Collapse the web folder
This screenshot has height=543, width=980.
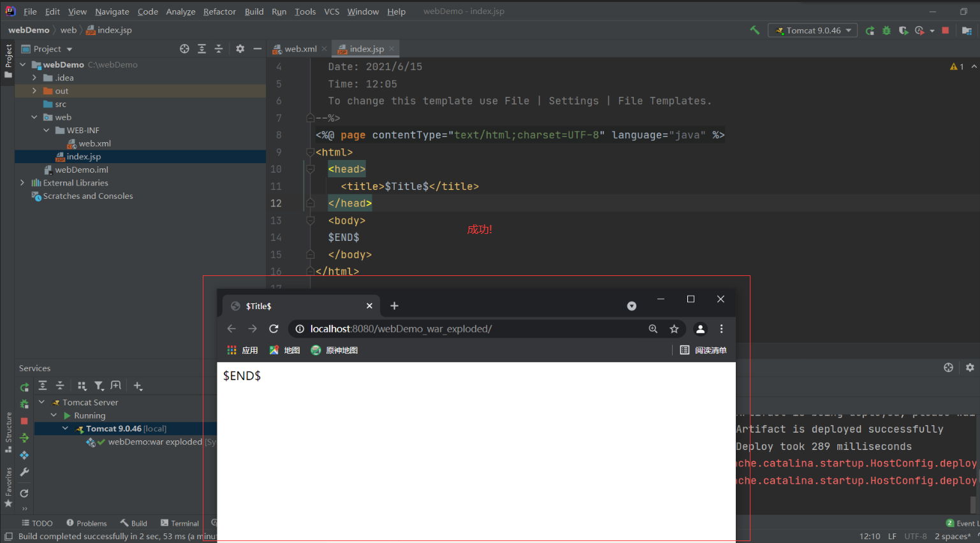34,117
